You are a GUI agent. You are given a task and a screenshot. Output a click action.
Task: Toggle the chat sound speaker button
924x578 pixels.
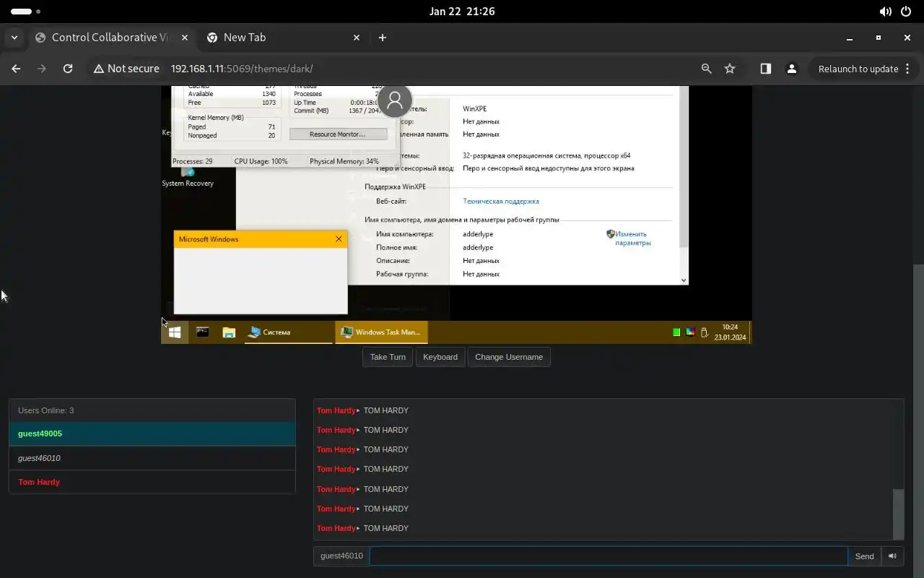click(892, 556)
